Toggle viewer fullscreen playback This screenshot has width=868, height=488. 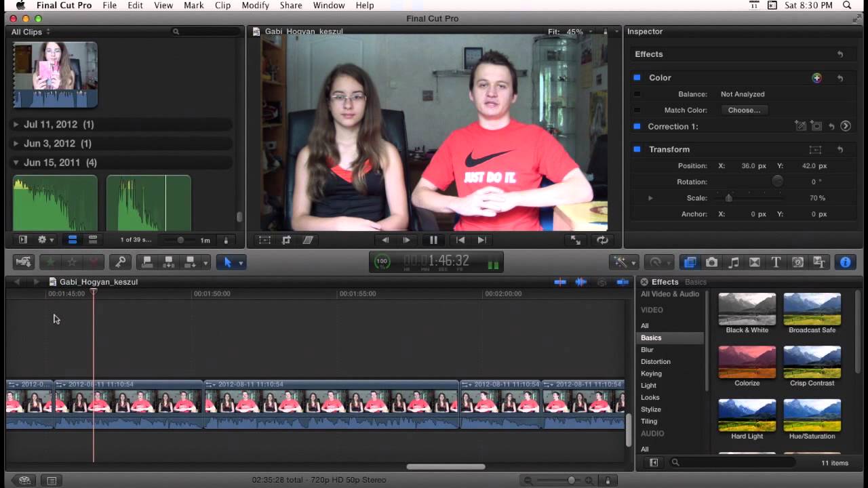pos(576,240)
